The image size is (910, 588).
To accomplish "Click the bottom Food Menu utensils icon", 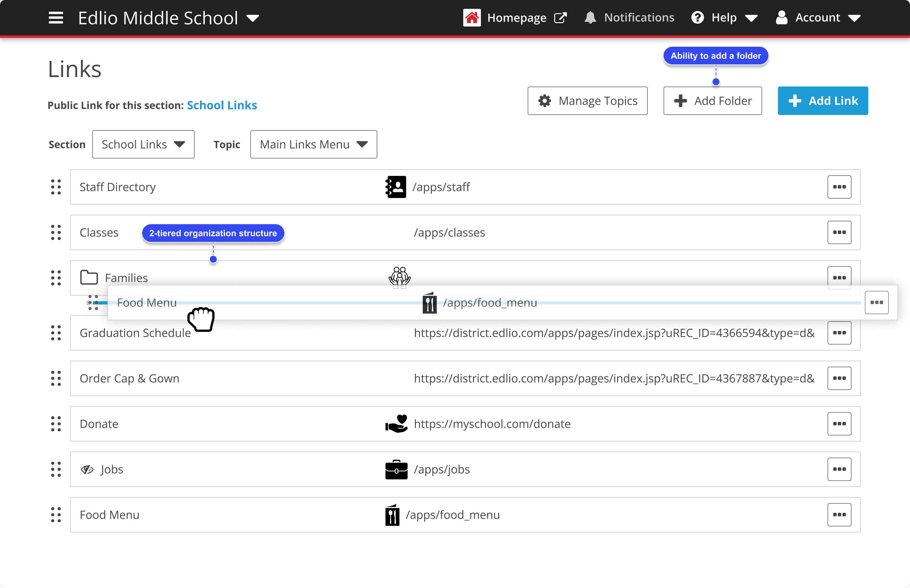I will pos(392,515).
